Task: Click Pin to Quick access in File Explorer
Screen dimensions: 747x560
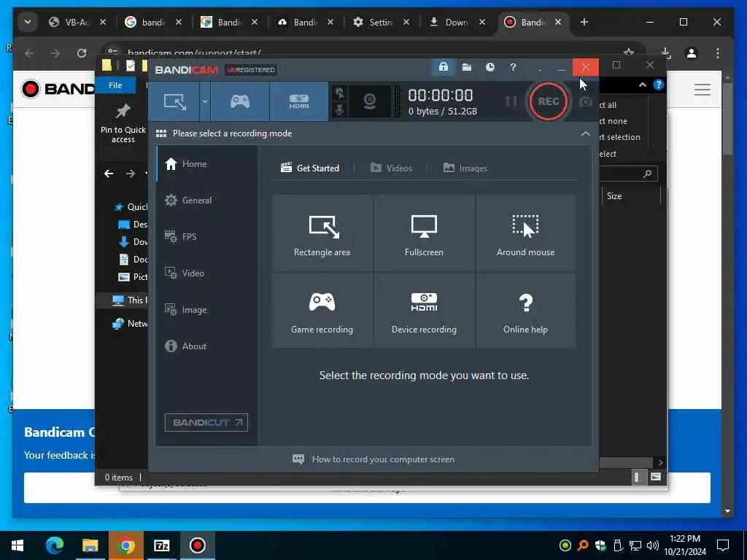Action: tap(123, 124)
